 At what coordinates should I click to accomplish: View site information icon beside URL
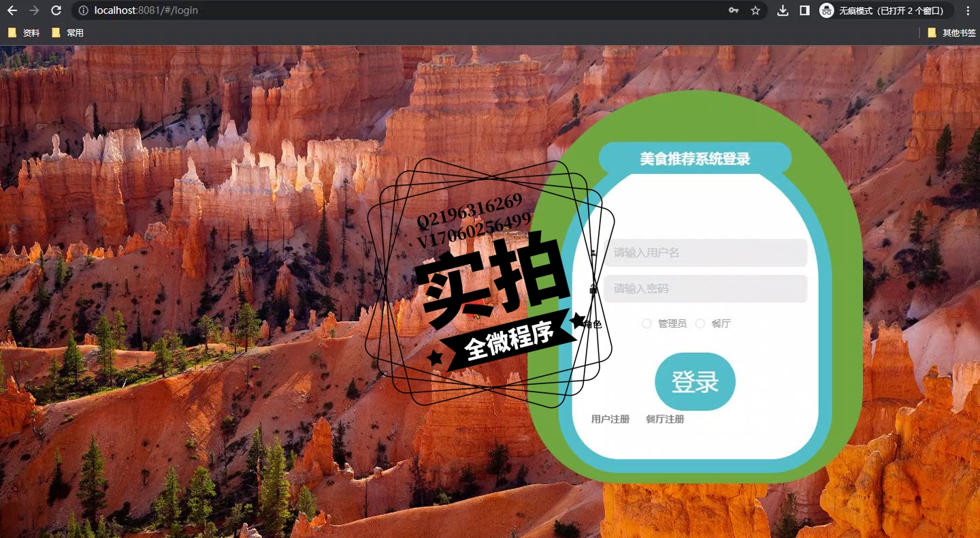(83, 11)
